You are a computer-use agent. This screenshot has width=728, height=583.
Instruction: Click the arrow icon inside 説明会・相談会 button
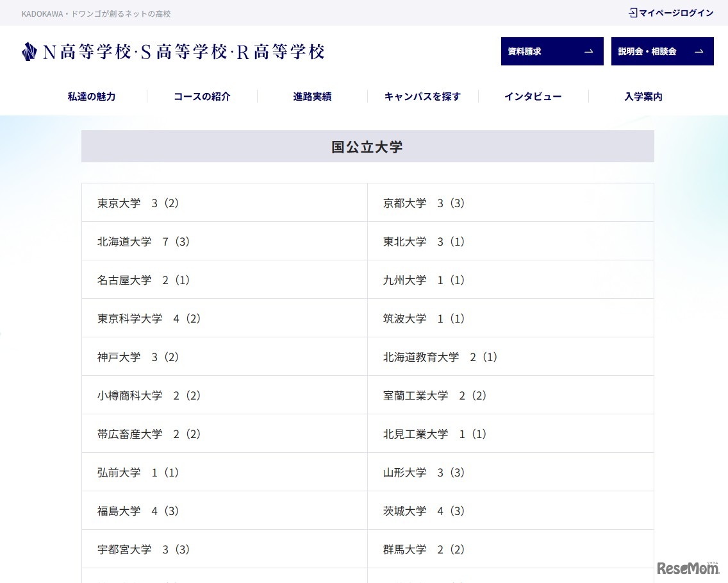(699, 51)
